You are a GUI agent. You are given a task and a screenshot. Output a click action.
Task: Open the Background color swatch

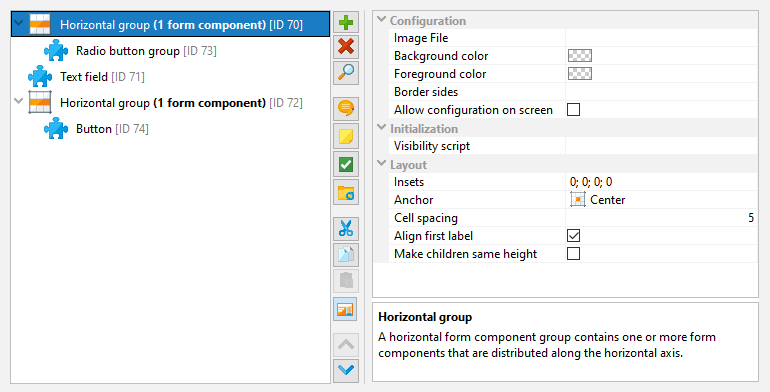point(580,56)
